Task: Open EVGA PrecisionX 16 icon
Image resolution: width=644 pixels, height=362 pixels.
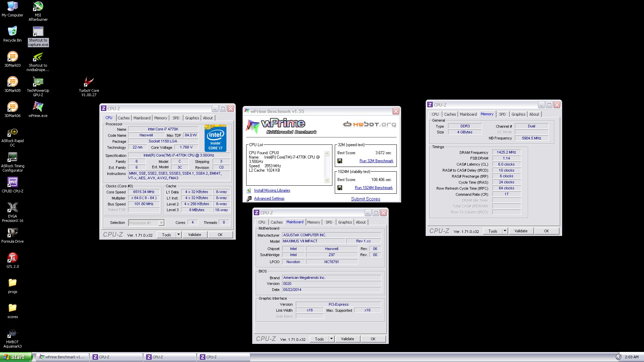Action: tap(12, 213)
